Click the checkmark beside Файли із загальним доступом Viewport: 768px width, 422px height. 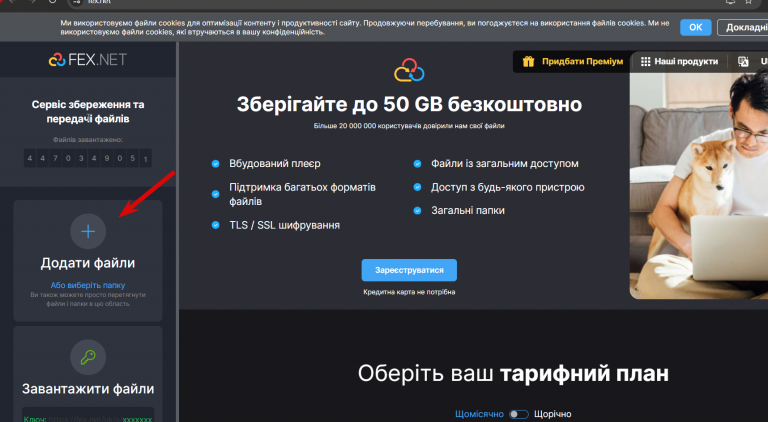tap(417, 164)
